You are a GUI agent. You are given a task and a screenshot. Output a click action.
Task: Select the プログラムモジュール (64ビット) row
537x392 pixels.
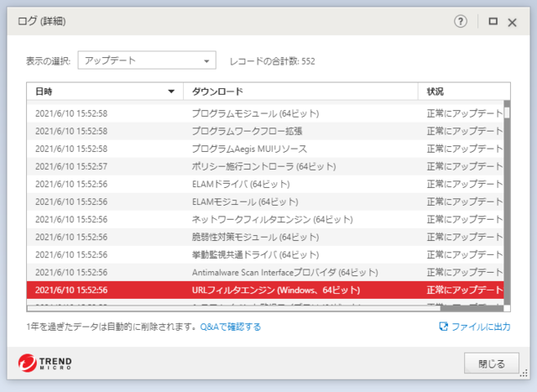pos(265,113)
